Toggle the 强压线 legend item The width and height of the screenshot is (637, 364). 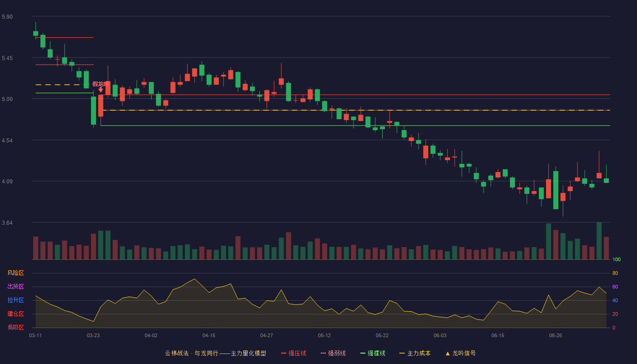pos(293,353)
